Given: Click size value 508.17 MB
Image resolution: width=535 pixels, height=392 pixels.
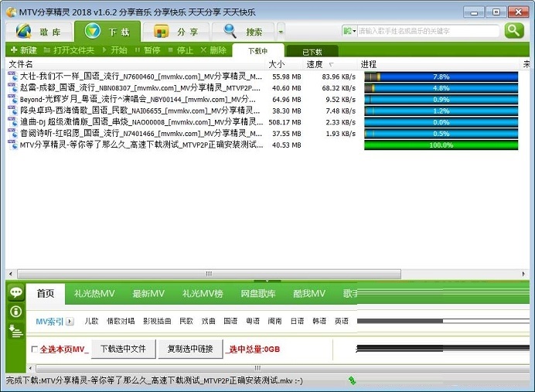Looking at the screenshot, I should [285, 122].
